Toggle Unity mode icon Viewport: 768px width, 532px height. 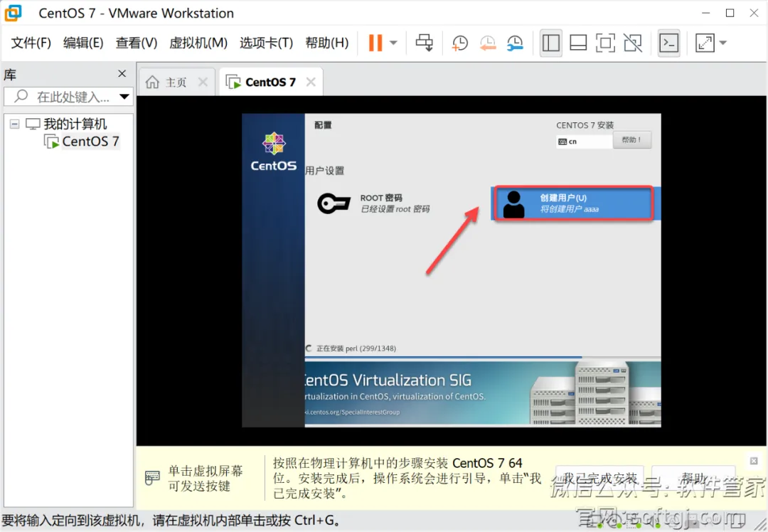click(633, 43)
